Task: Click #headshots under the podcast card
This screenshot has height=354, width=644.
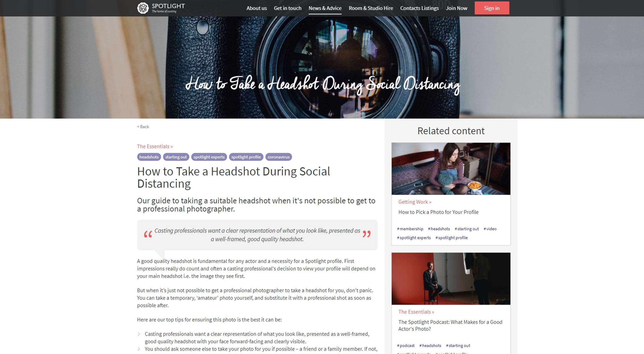Action: [430, 345]
